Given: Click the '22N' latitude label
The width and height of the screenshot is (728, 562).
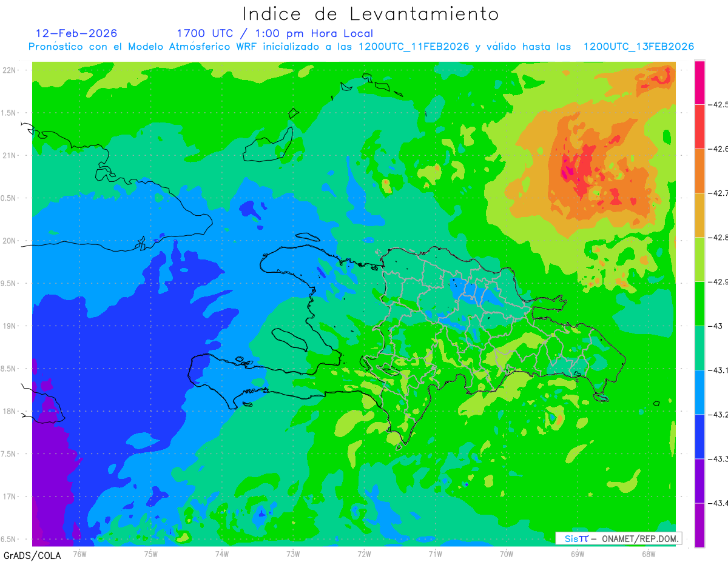Looking at the screenshot, I should pyautogui.click(x=9, y=70).
